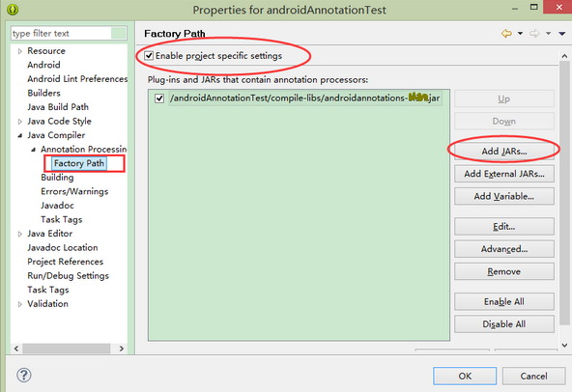
Task: Open Java Build Path page
Action: point(58,107)
